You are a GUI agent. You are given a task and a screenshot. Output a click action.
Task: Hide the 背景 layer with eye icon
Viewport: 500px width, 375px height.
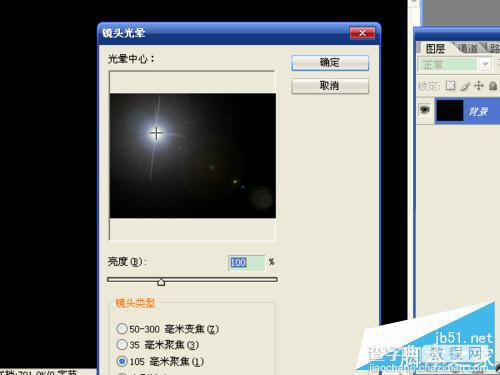click(424, 109)
